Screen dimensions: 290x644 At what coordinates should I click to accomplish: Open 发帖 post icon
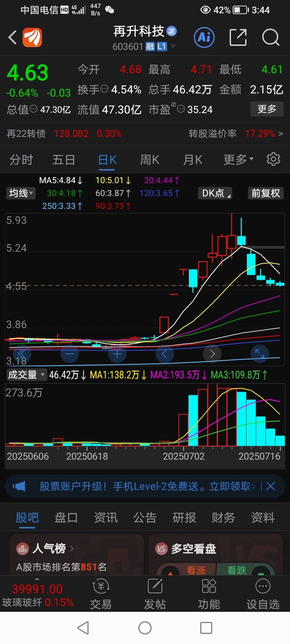(155, 594)
